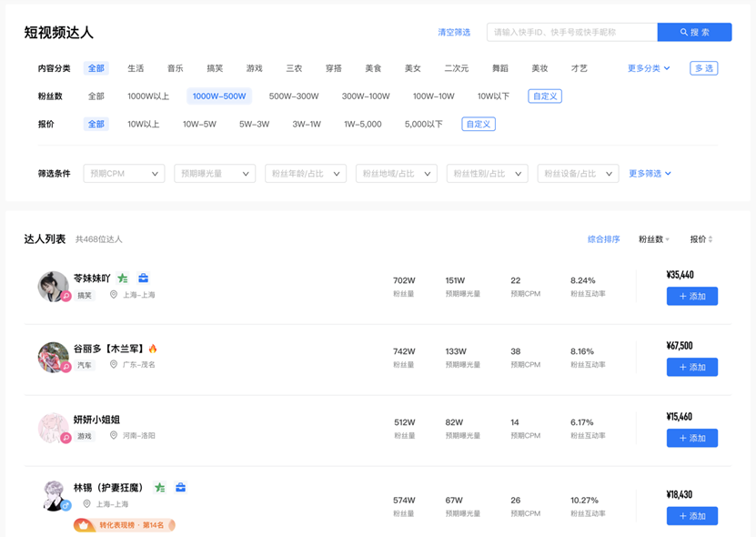Click blue briefcase icon next to 苓妹妹吖
The height and width of the screenshot is (537, 756).
(143, 279)
